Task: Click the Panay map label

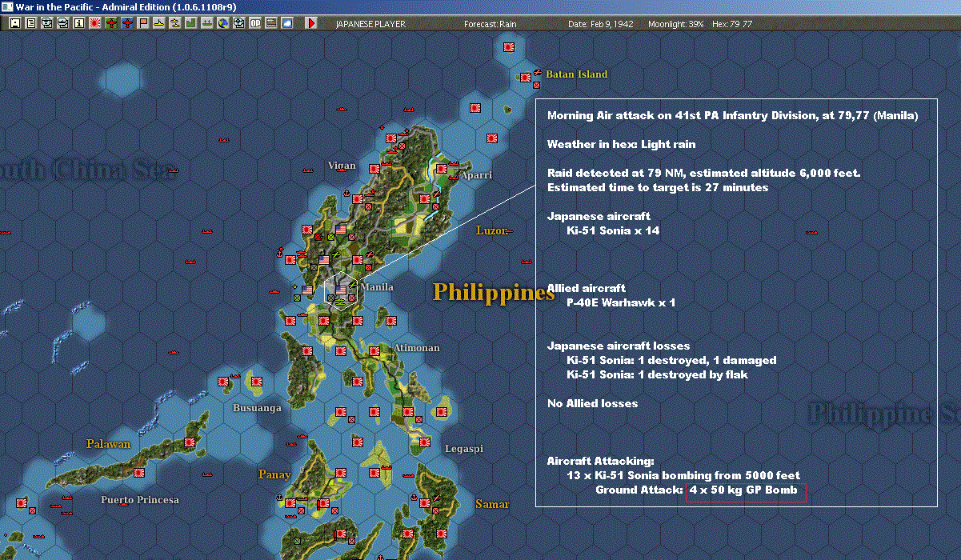Action: pos(274,474)
